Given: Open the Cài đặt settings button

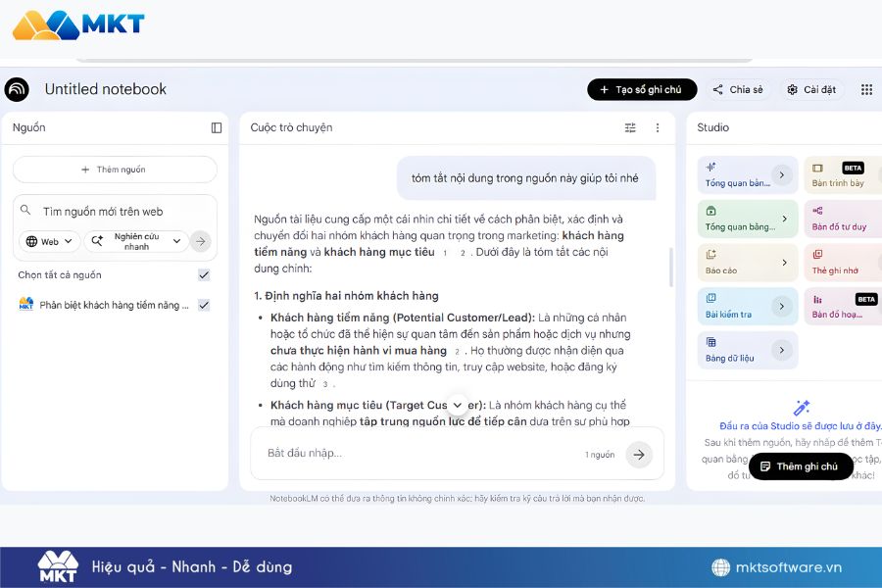Looking at the screenshot, I should 811,89.
